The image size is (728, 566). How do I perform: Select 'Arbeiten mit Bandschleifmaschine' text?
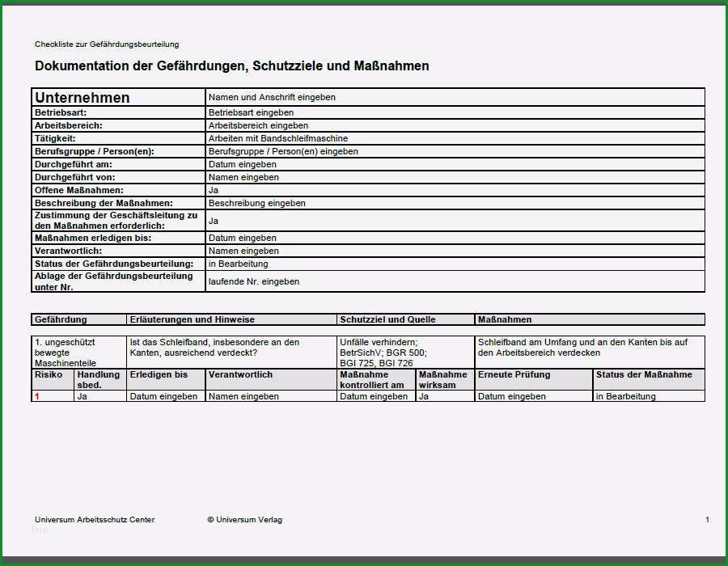point(278,138)
